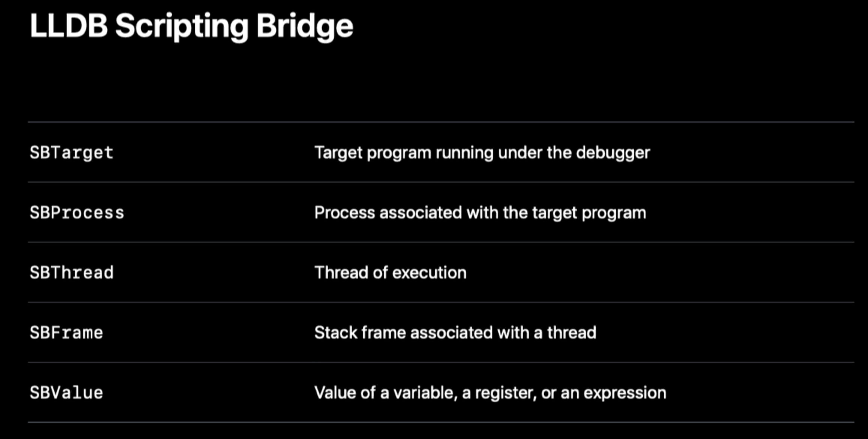Image resolution: width=868 pixels, height=439 pixels.
Task: Click 'Stack frame associated with a thread'
Action: click(455, 333)
